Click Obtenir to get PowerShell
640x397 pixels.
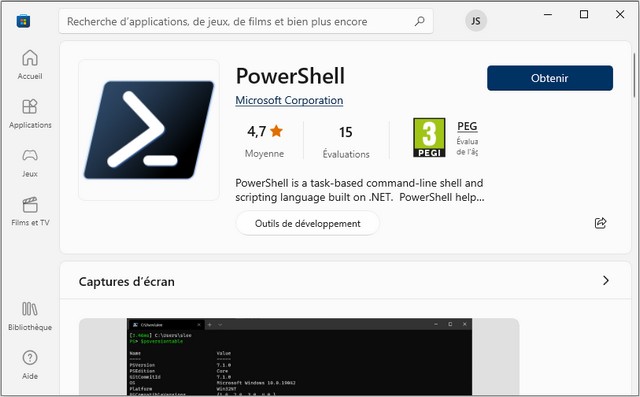click(x=549, y=78)
